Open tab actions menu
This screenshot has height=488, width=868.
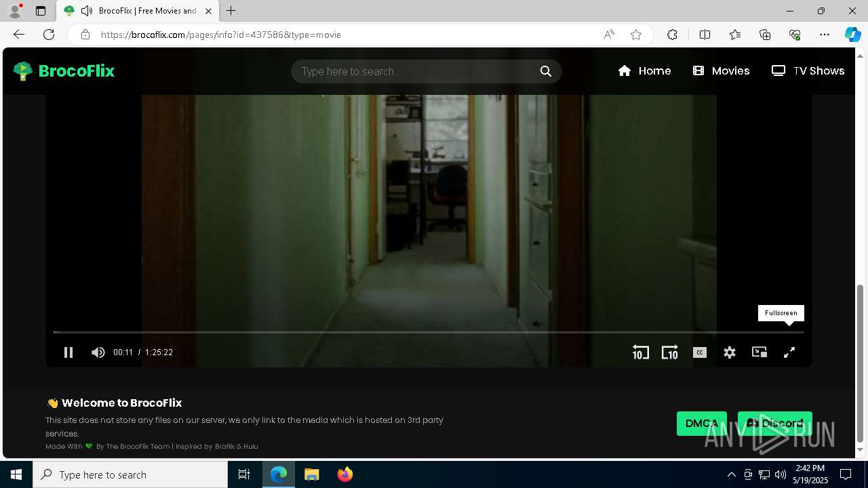click(41, 11)
